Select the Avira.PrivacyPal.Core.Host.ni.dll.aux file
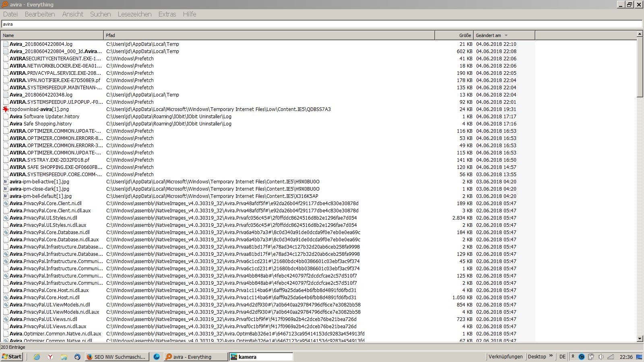 (x=49, y=290)
